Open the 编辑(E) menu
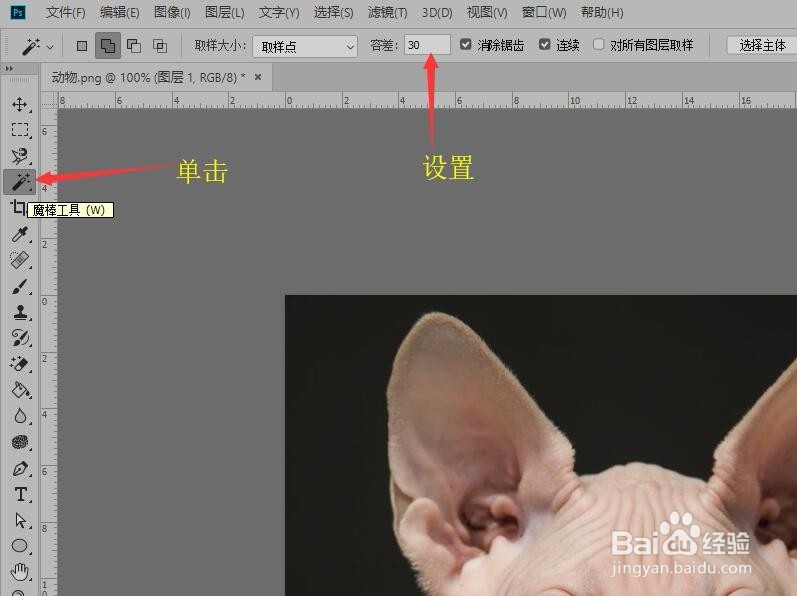 pos(119,12)
